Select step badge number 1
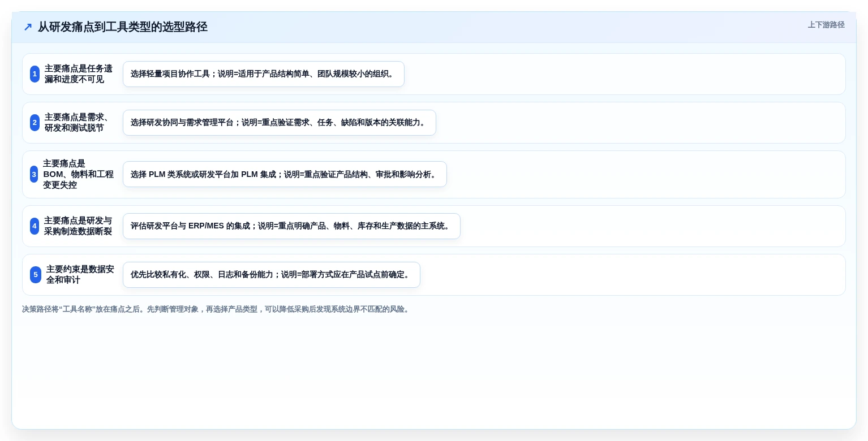The height and width of the screenshot is (441, 868). [35, 74]
